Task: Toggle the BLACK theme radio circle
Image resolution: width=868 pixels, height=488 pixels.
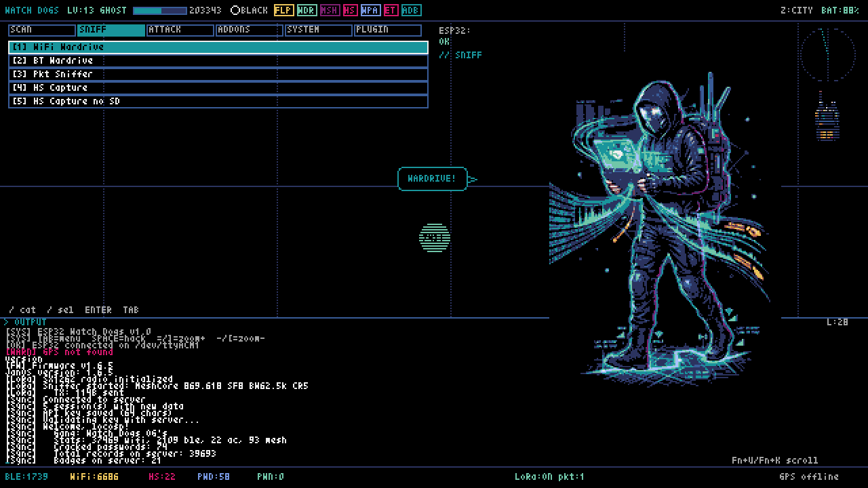Action: click(x=235, y=10)
